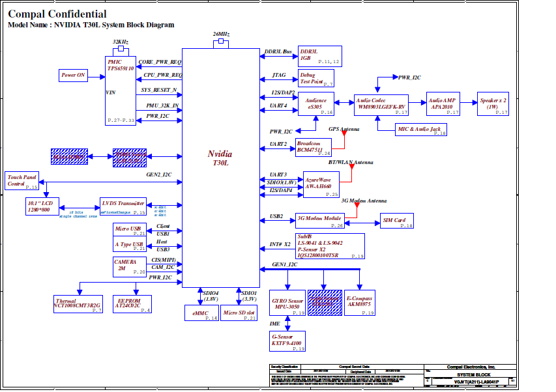Select the VIN label in the PMIC block
The image size is (556, 392).
[x=111, y=92]
